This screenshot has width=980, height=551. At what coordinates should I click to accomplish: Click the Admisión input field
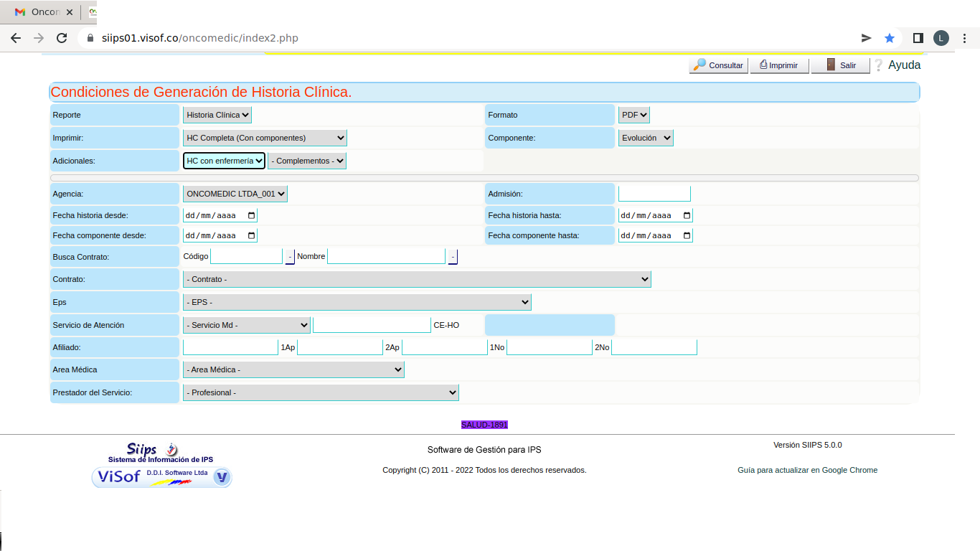(x=654, y=194)
